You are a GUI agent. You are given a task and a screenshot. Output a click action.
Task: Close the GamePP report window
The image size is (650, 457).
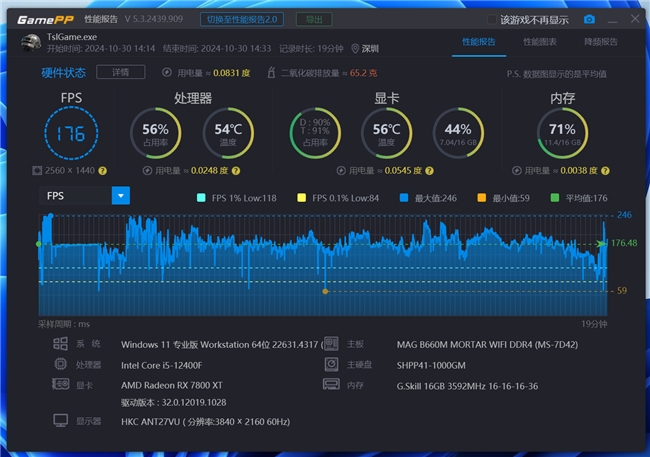point(635,19)
